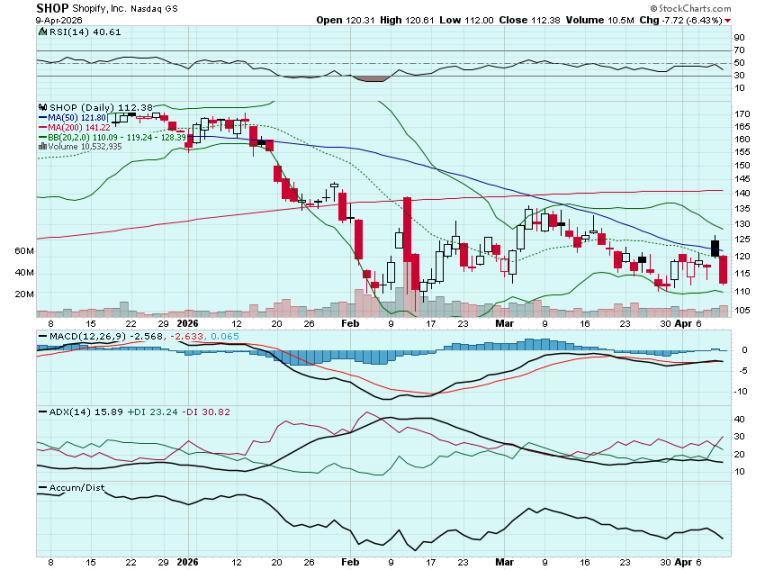765x570 pixels.
Task: Click the volume bars icon in legend
Action: [41, 146]
